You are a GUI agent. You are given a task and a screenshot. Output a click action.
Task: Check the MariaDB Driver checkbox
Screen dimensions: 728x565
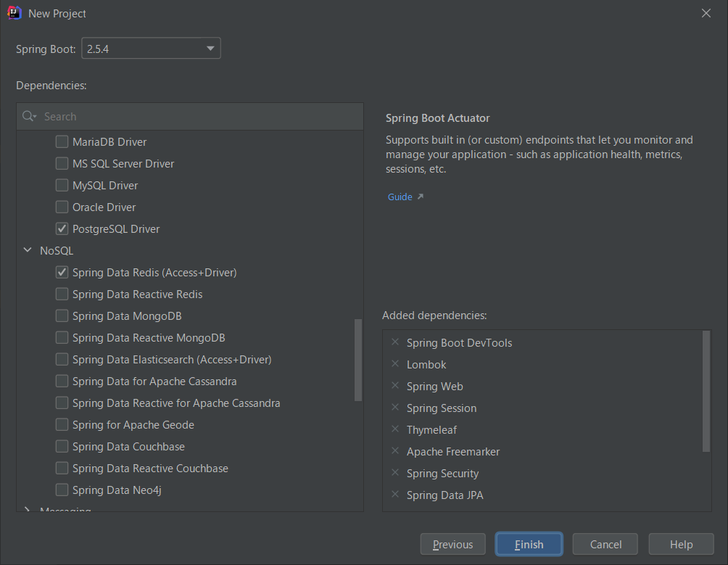pyautogui.click(x=62, y=141)
